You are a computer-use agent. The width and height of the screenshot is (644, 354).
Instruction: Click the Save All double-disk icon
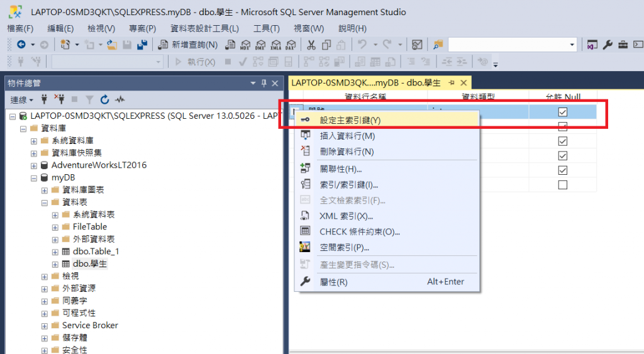pos(142,45)
